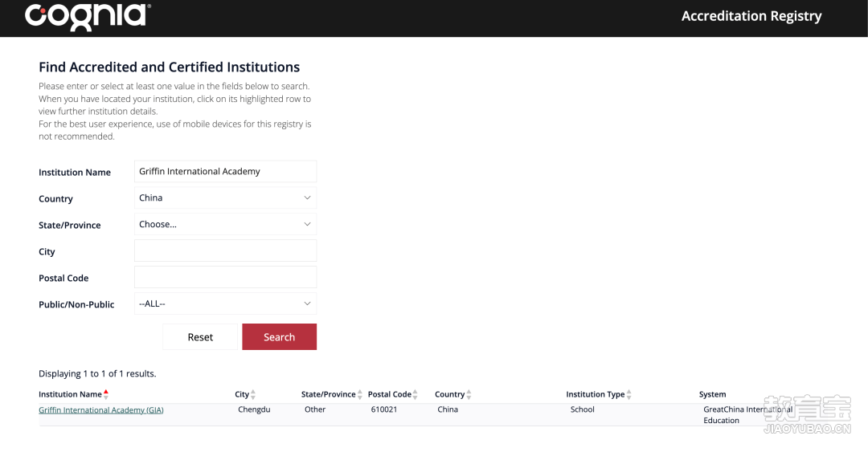Open the Country dropdown showing China
This screenshot has height=452, width=868.
(225, 198)
